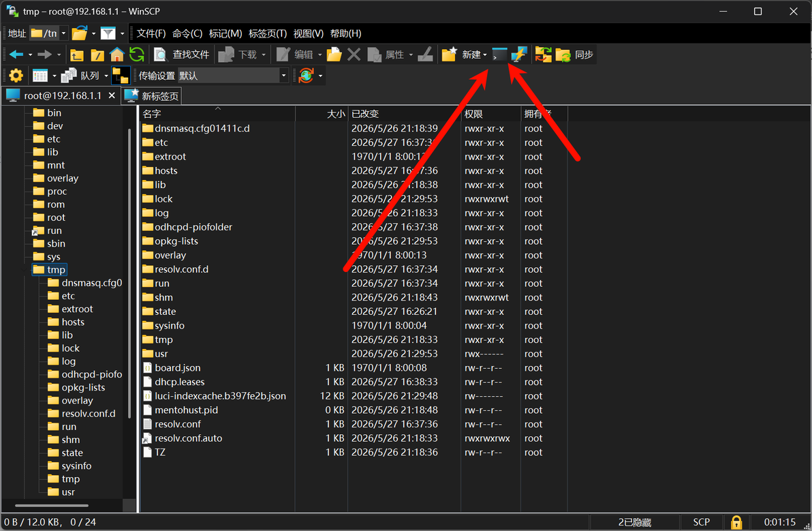Toggle the directory tree panel
Viewport: 812px width, 531px height.
click(120, 76)
